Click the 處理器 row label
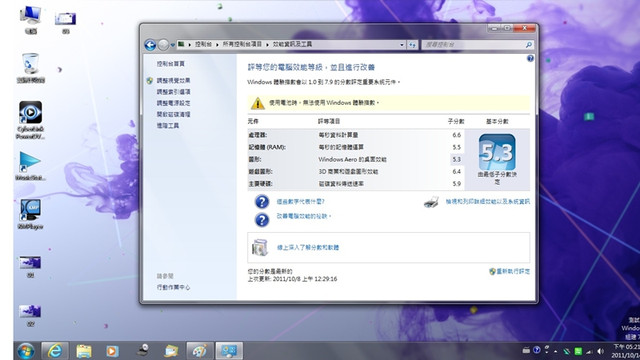Screen dimensions: 640x360 258,135
